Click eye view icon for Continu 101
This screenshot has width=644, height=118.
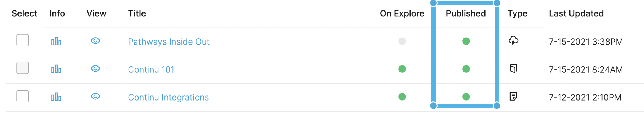pyautogui.click(x=95, y=69)
